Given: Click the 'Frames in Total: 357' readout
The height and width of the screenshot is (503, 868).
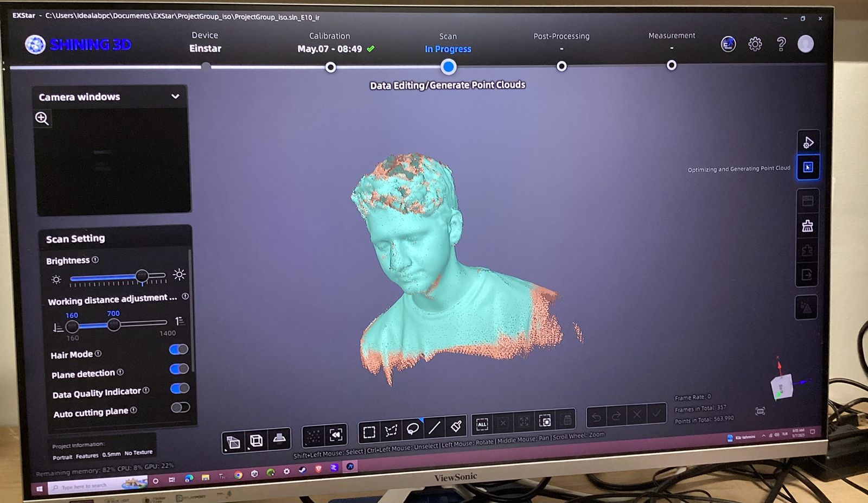Looking at the screenshot, I should click(x=700, y=409).
